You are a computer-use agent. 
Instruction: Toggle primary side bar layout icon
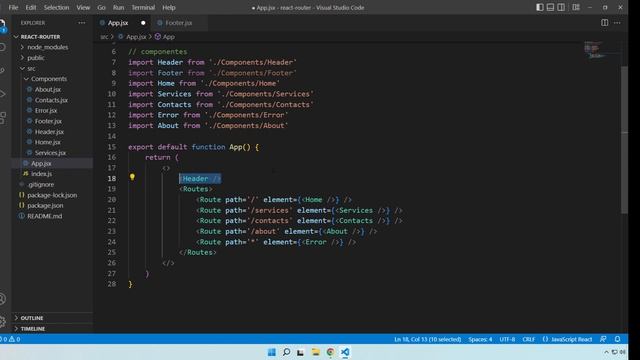540,7
